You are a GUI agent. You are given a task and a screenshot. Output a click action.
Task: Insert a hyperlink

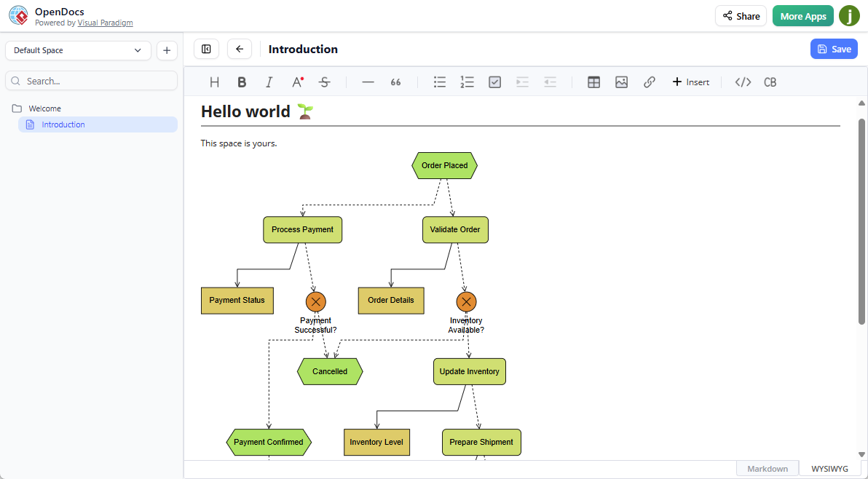649,82
